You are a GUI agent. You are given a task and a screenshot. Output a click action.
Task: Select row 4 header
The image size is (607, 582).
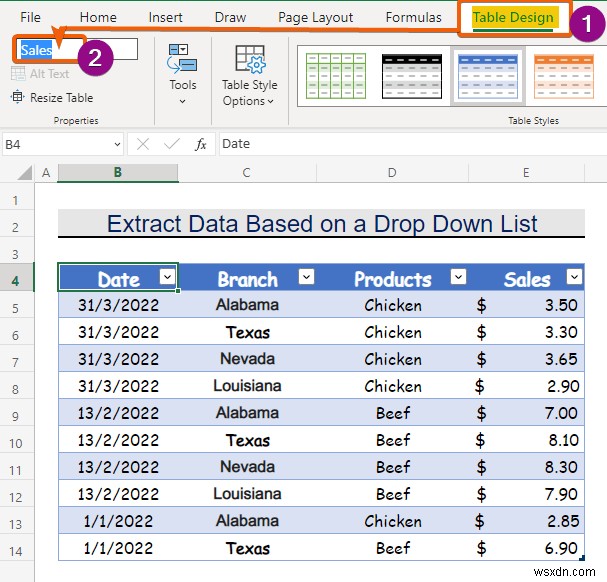click(15, 281)
